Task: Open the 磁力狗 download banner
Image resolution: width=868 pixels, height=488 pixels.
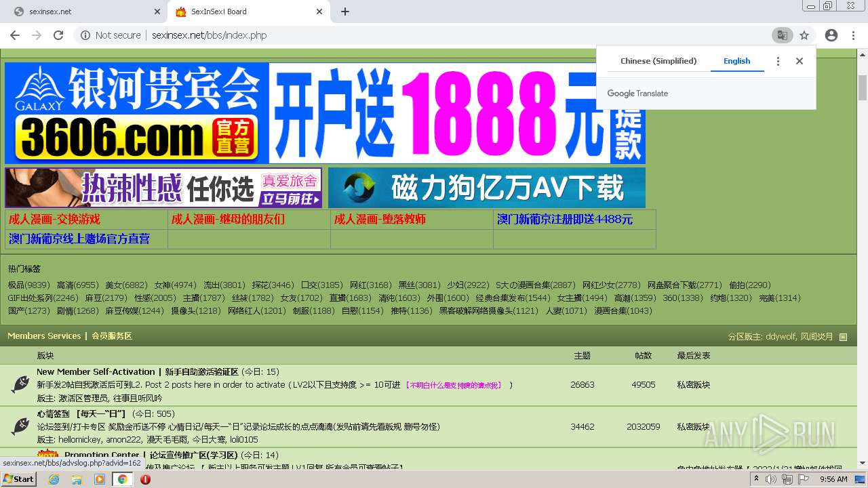Action: click(487, 188)
